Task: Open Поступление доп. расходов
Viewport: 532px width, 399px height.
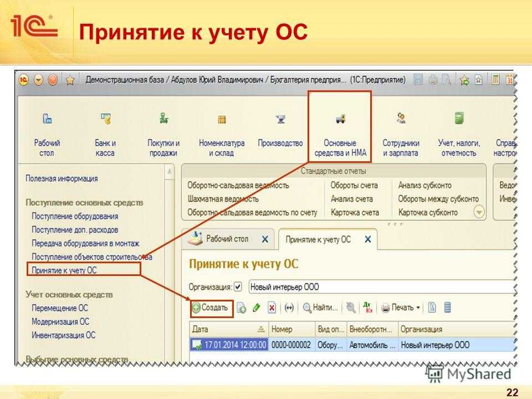Action: click(75, 229)
